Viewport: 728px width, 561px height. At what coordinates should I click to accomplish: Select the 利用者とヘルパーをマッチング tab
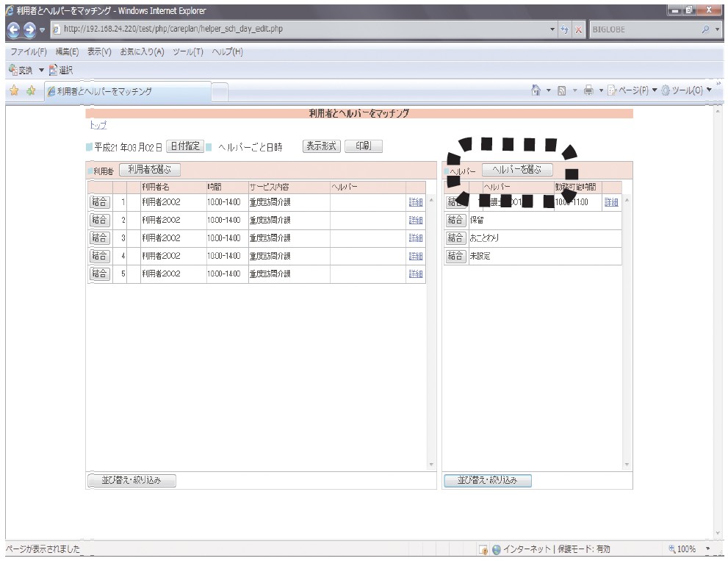pyautogui.click(x=128, y=92)
